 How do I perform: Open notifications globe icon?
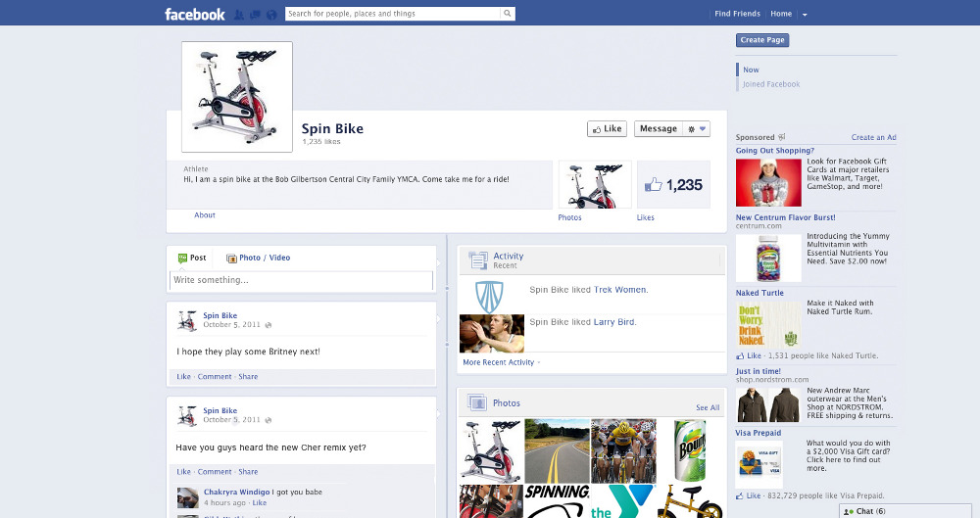pos(271,15)
